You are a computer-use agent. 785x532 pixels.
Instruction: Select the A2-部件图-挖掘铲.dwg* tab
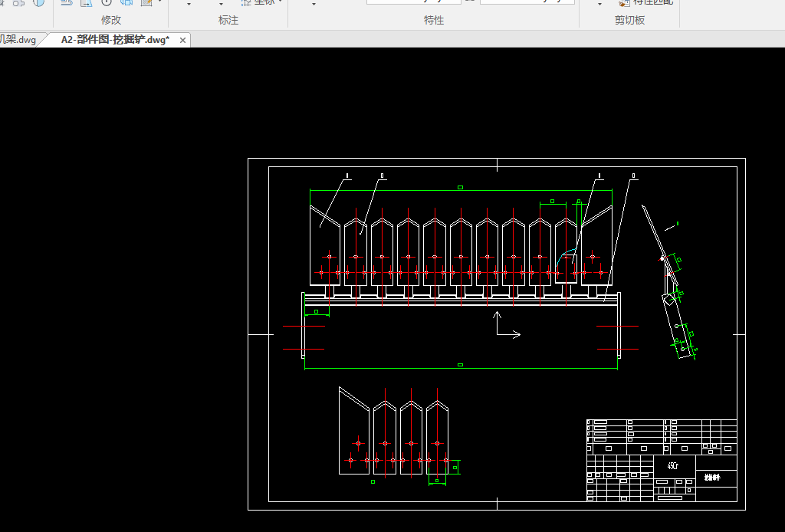[x=115, y=40]
